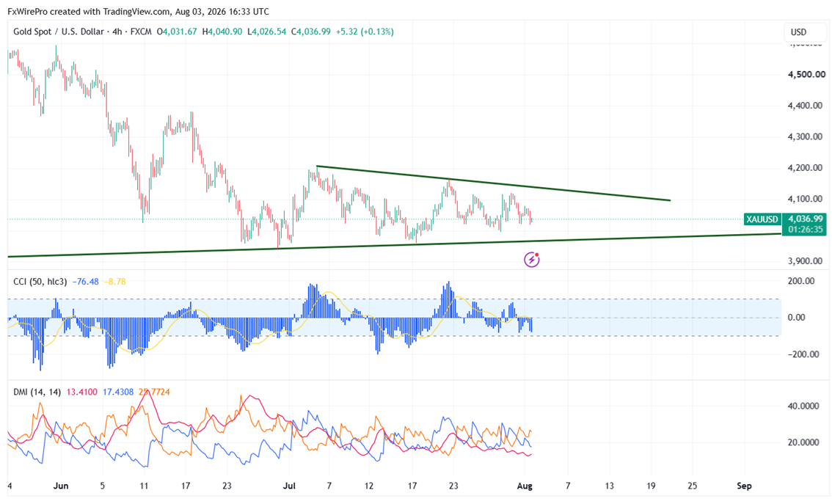This screenshot has height=504, width=832.
Task: Click the 20.0000 DMI scale label
Action: pos(803,442)
